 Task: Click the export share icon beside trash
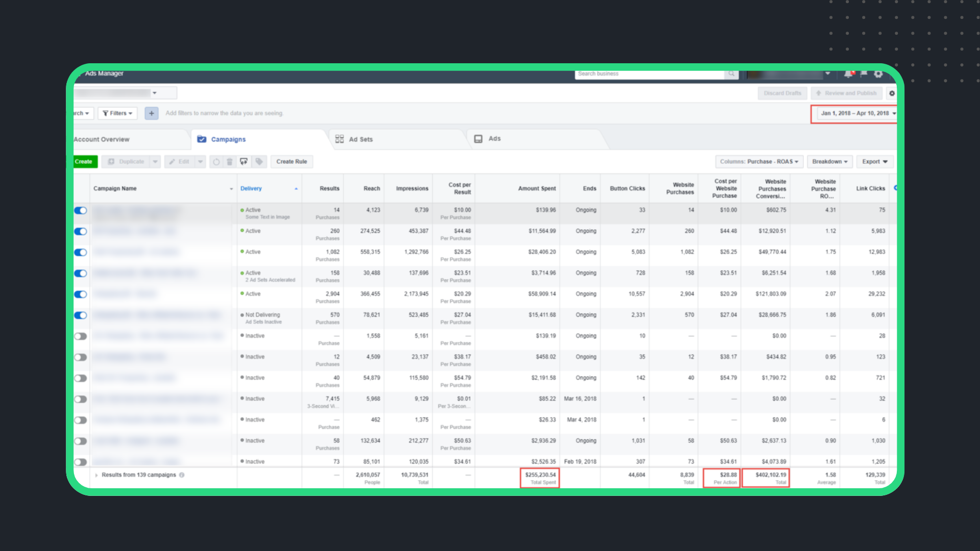[x=244, y=162]
